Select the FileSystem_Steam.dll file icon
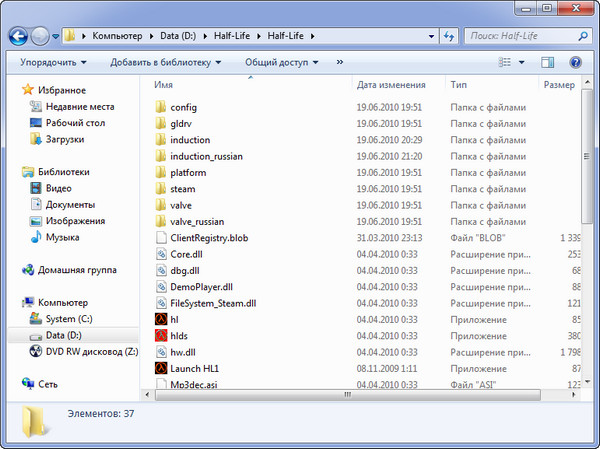This screenshot has width=600, height=449. pyautogui.click(x=161, y=303)
